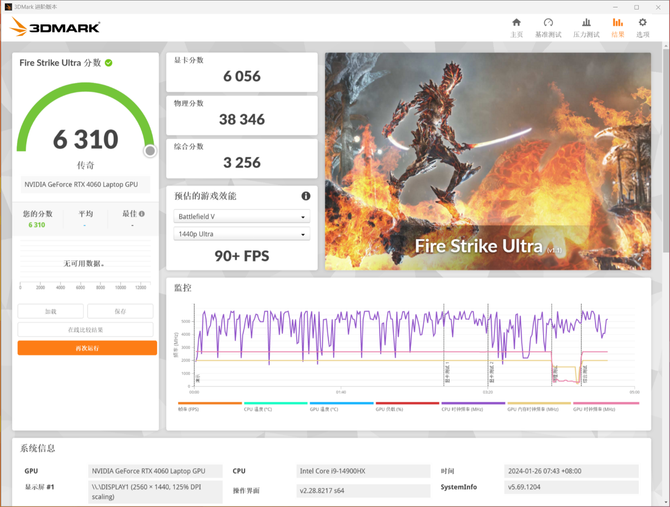This screenshot has width=670, height=507.
Task: Click the vertical scrollbar on right edge
Action: pos(666,149)
